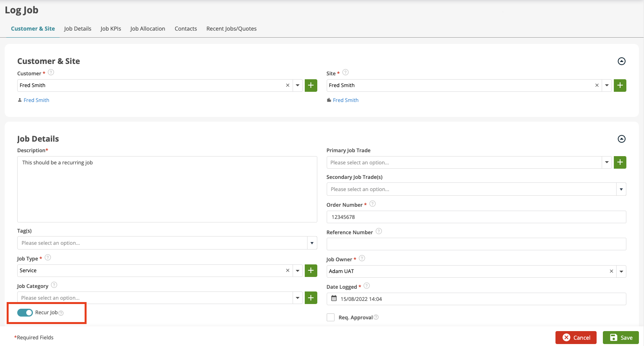The width and height of the screenshot is (644, 346).
Task: Open the Job Owner dropdown arrow
Action: click(x=621, y=271)
